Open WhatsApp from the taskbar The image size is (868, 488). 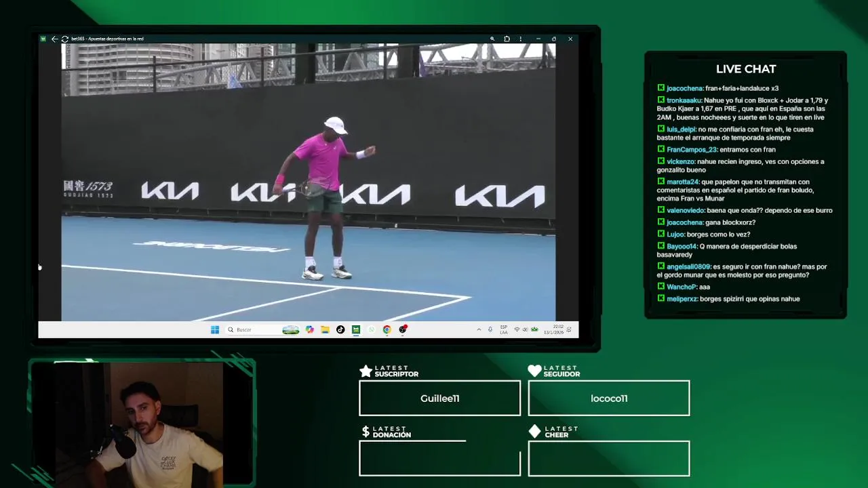tap(372, 329)
